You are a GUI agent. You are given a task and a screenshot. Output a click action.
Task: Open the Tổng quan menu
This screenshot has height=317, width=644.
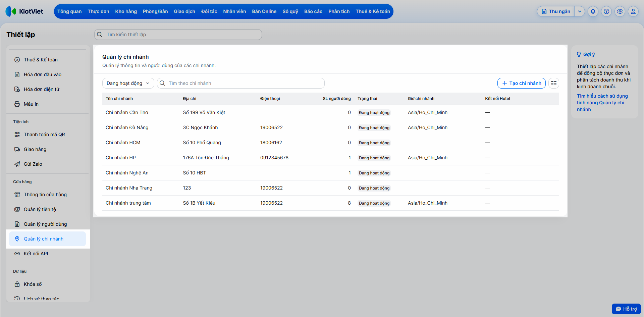click(x=69, y=11)
